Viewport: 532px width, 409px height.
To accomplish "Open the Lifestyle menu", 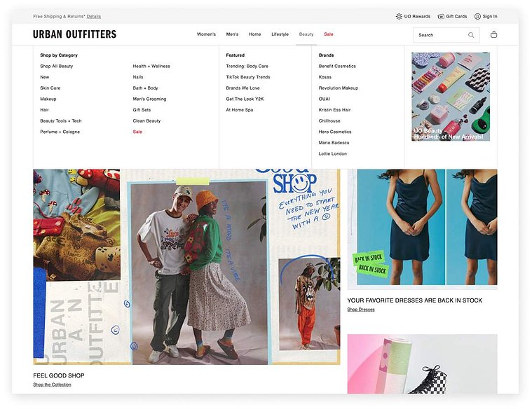I will click(x=280, y=34).
